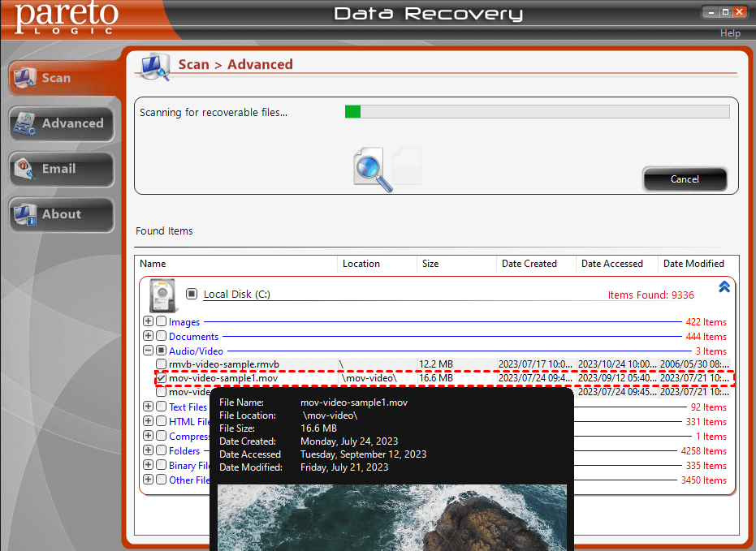Check the Folders category checkbox
This screenshot has width=756, height=551.
coord(161,450)
